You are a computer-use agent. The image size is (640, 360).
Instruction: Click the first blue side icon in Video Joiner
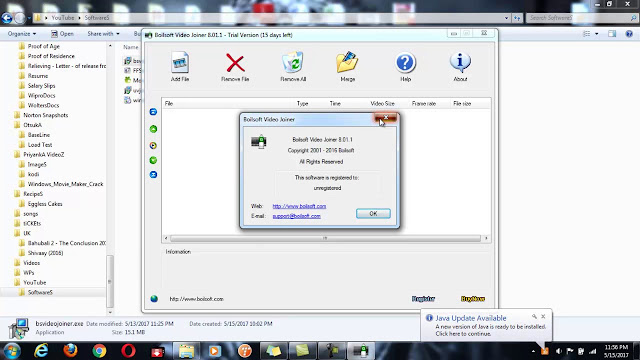153,112
